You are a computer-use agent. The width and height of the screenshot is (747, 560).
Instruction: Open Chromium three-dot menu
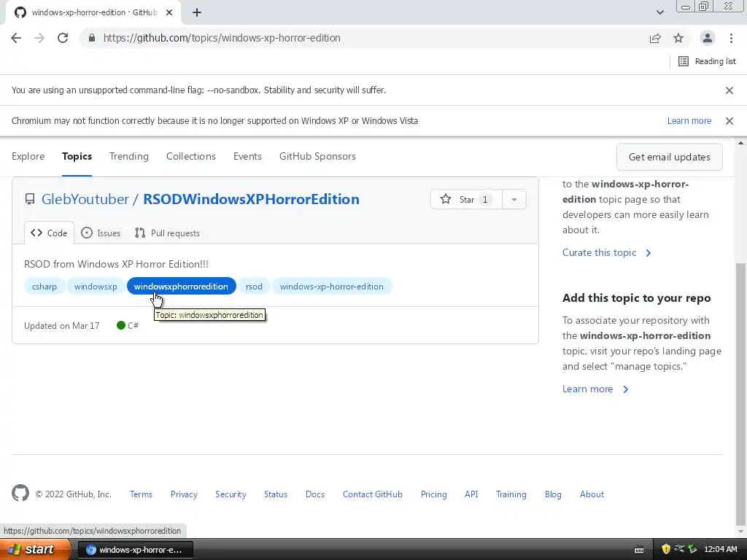coord(731,38)
